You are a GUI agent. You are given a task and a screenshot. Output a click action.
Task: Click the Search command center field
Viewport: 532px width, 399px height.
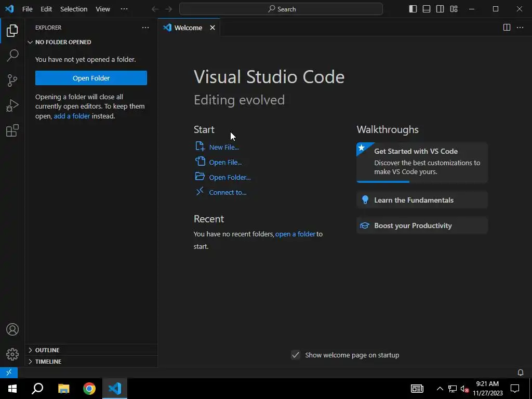point(281,9)
